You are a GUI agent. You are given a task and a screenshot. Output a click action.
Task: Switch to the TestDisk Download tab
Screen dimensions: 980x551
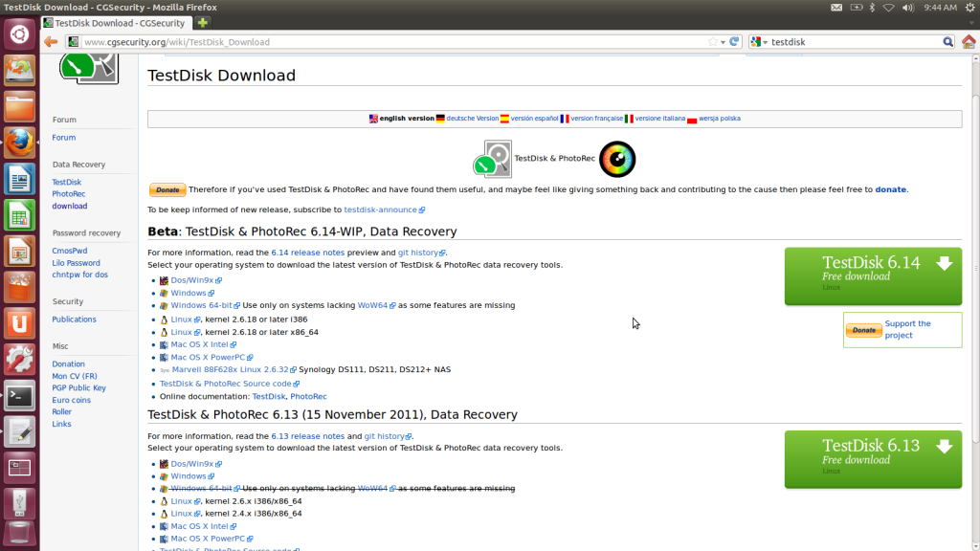(x=115, y=23)
